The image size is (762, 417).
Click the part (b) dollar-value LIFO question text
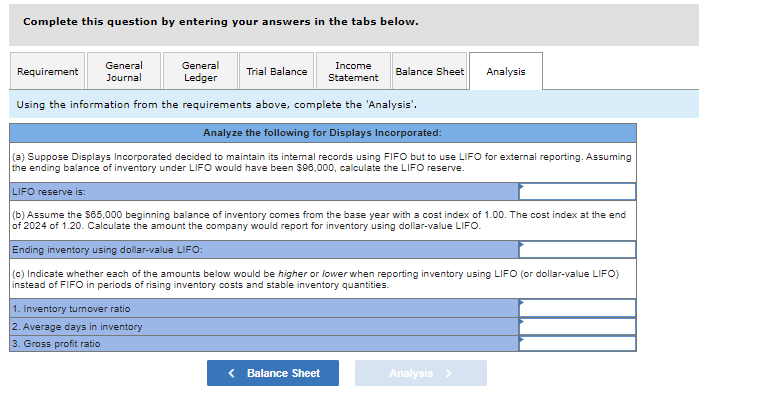(x=319, y=220)
